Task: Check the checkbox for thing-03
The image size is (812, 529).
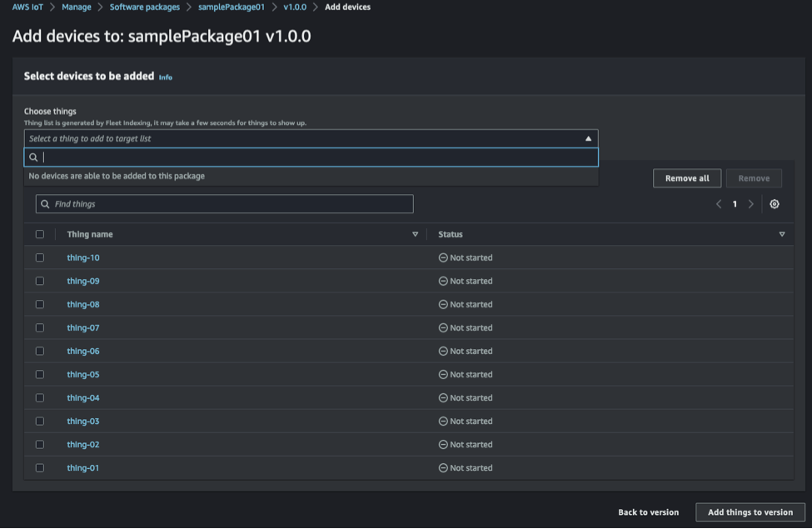Action: click(39, 421)
